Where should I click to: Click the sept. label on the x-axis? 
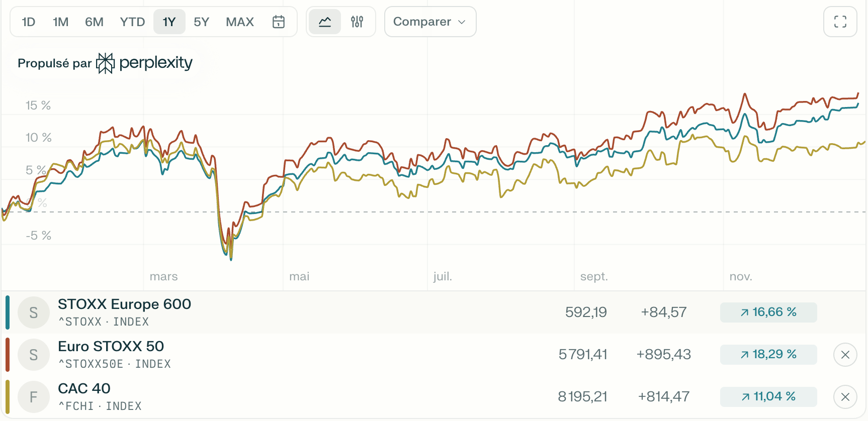(594, 276)
